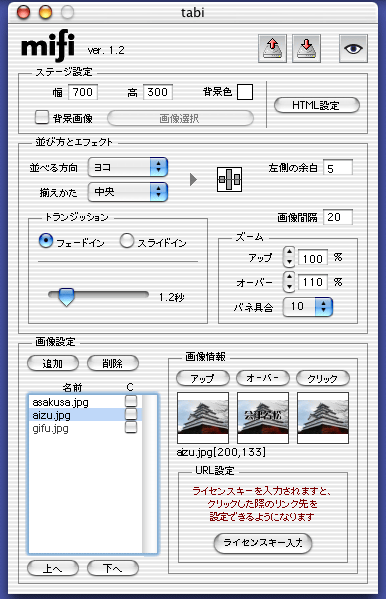This screenshot has width=386, height=599.
Task: Open the バネ具合 dropdown showing 10
Action: pyautogui.click(x=308, y=307)
